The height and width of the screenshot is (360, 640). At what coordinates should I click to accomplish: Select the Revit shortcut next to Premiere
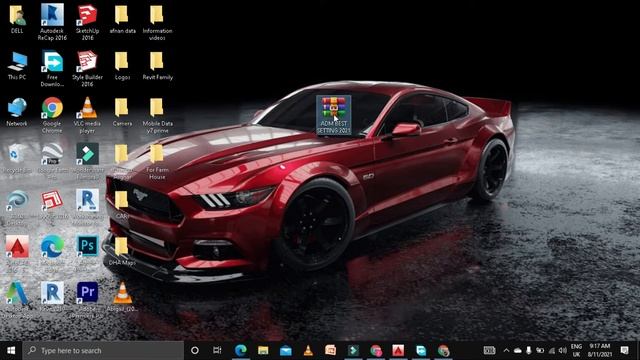[x=52, y=297]
